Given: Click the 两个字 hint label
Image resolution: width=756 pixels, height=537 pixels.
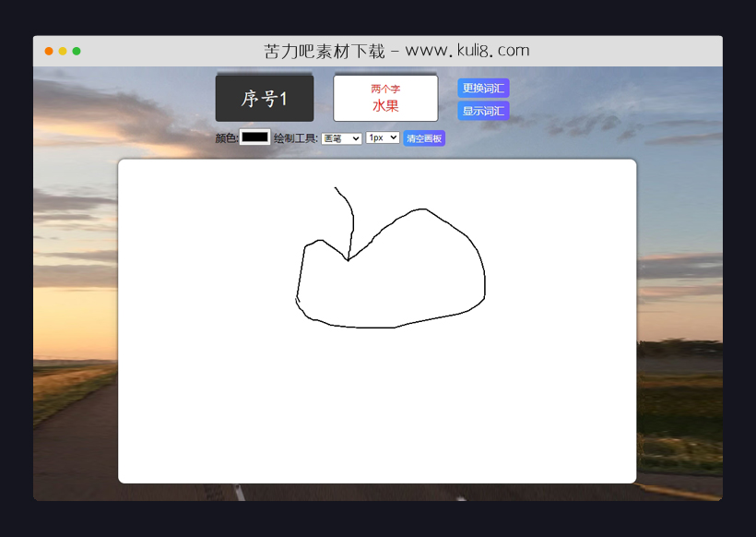Looking at the screenshot, I should [384, 88].
